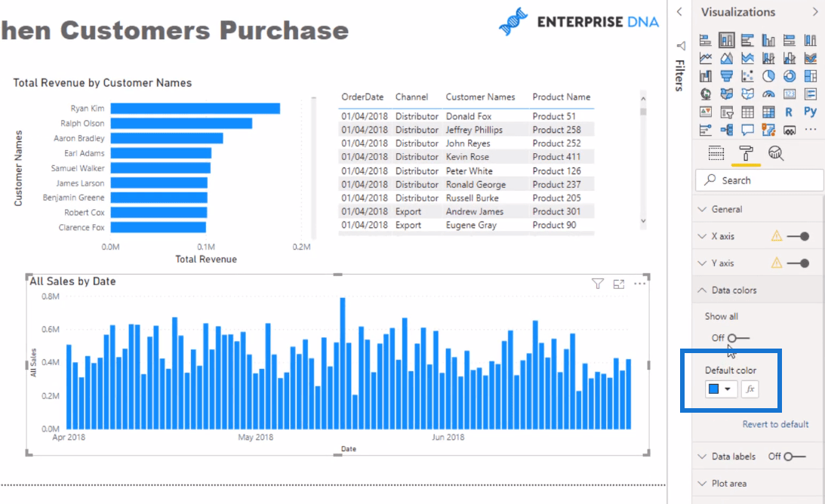The width and height of the screenshot is (825, 504).
Task: Sort table by Product Name header
Action: point(561,97)
